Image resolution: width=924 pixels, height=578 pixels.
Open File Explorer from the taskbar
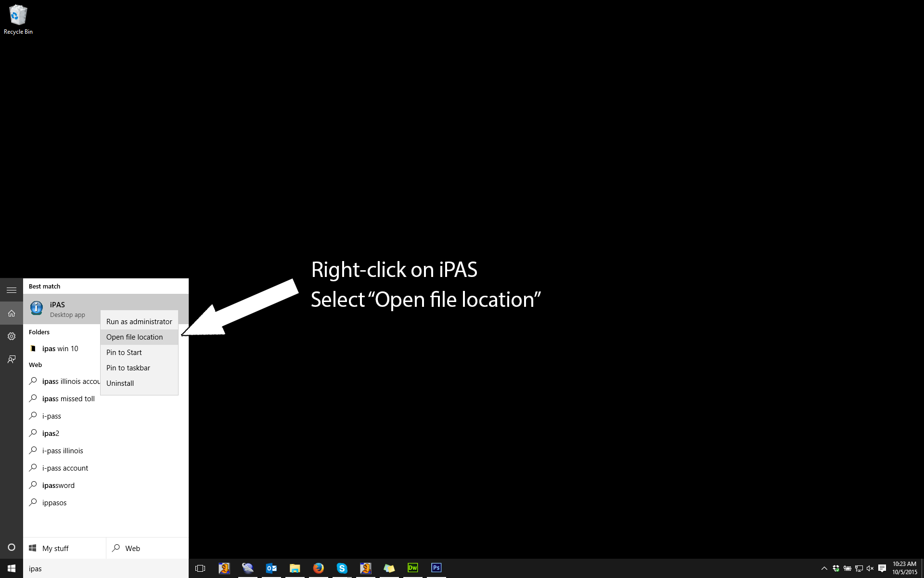click(295, 568)
